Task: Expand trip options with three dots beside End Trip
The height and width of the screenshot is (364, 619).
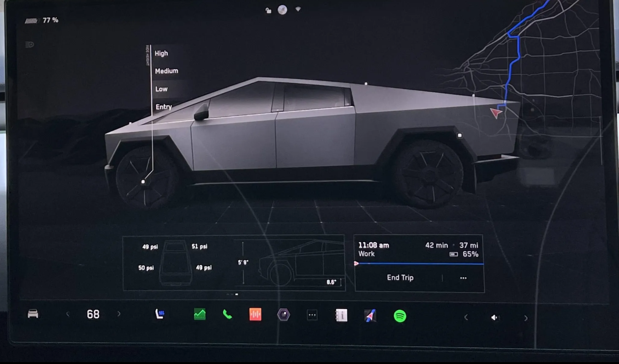Action: click(463, 278)
